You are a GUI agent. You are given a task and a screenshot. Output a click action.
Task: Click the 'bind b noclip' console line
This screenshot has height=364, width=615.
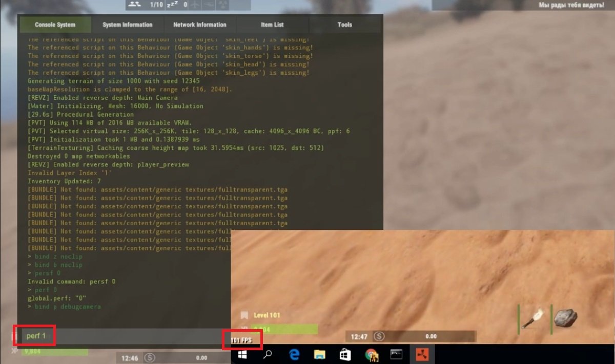click(x=55, y=265)
